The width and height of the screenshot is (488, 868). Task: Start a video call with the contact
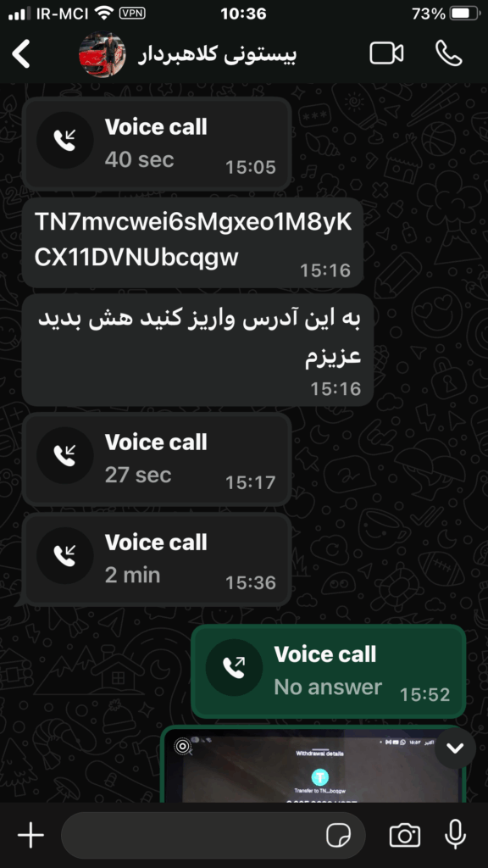point(386,53)
